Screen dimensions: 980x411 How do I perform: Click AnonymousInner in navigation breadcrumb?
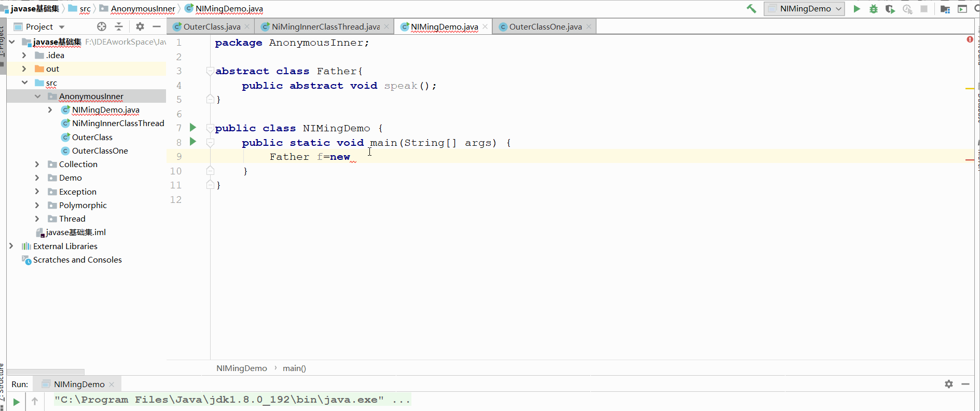tap(143, 9)
